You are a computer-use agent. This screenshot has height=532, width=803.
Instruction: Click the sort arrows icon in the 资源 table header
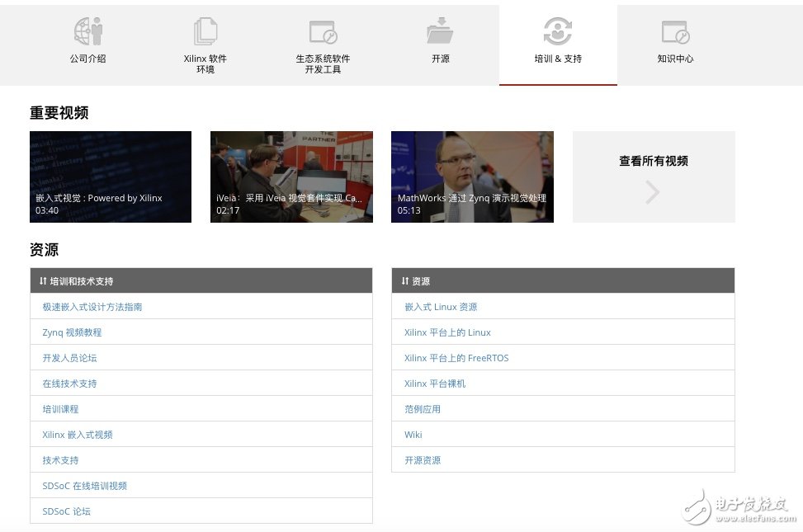click(405, 281)
